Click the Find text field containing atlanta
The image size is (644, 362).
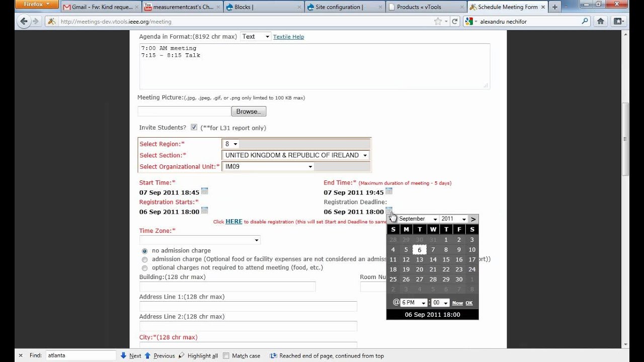80,355
